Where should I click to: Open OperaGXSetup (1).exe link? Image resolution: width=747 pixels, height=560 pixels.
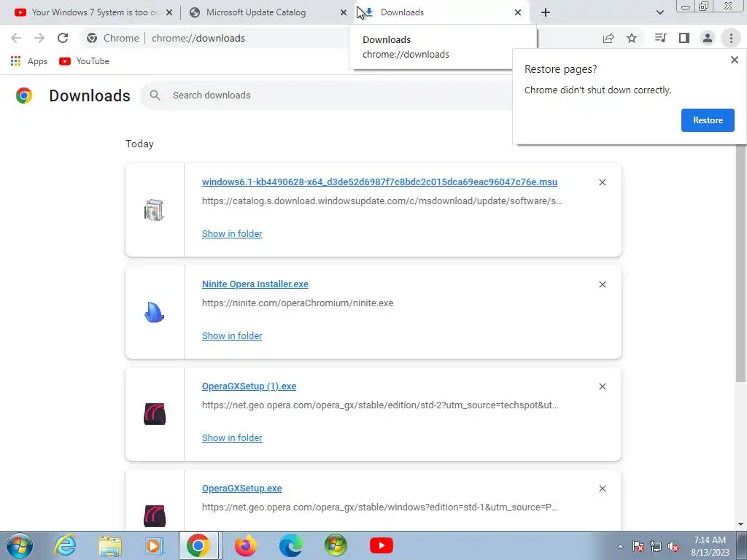pyautogui.click(x=249, y=386)
